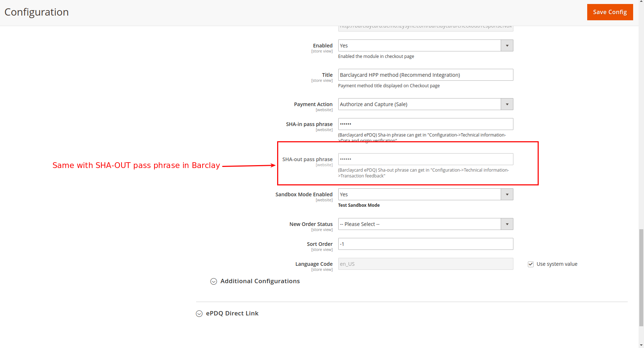Click the Sort Order input field
Image resolution: width=644 pixels, height=348 pixels.
point(425,244)
